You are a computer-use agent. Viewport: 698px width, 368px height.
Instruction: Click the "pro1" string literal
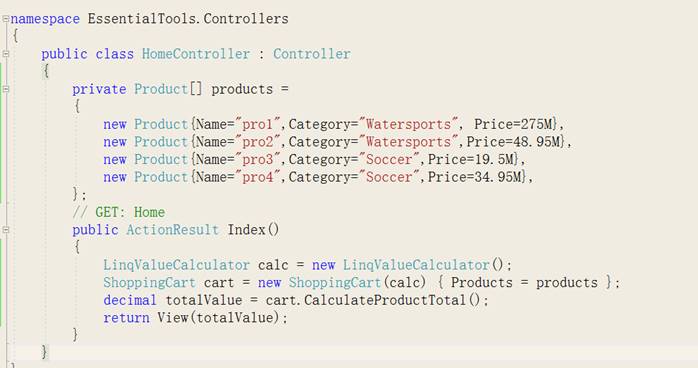257,124
